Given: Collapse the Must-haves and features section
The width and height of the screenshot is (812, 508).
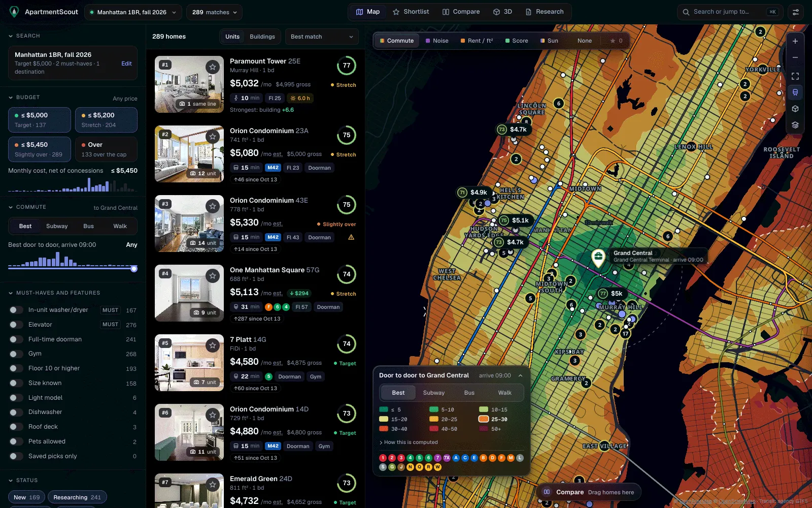Looking at the screenshot, I should 54,293.
